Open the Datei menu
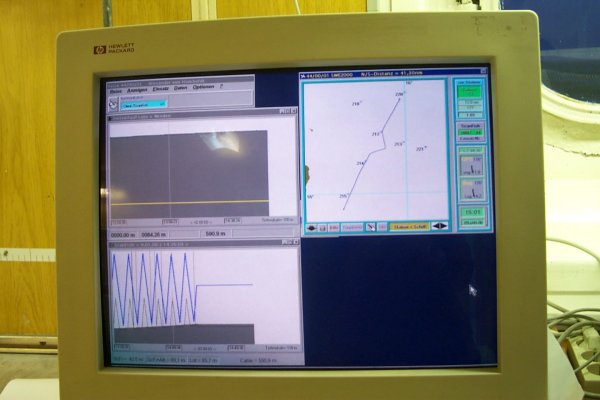 point(115,89)
